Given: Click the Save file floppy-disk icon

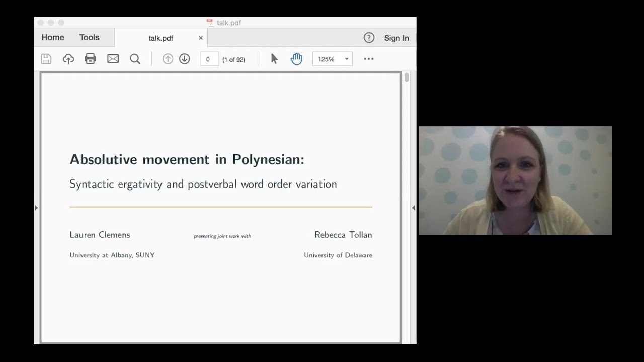Looking at the screenshot, I should pos(46,59).
